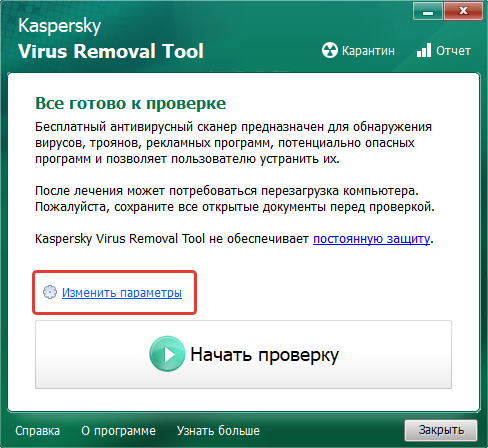This screenshot has height=448, width=488.
Task: Open the Карантин section label
Action: pyautogui.click(x=368, y=51)
